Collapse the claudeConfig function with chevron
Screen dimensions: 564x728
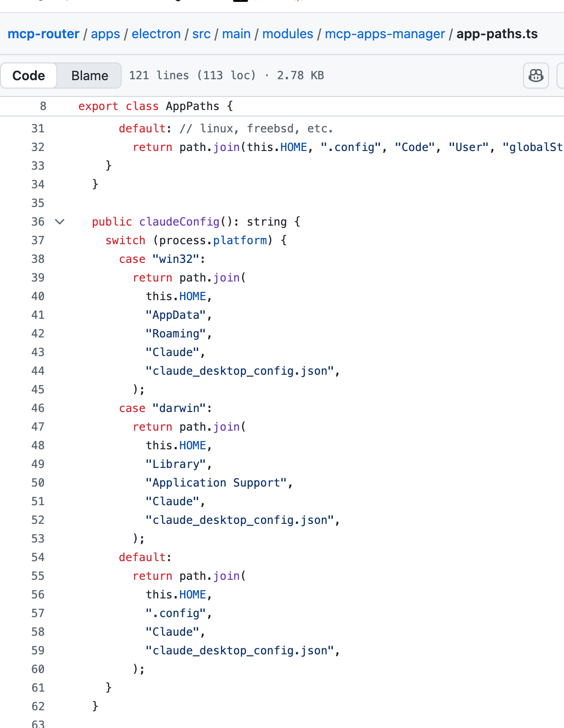[60, 222]
